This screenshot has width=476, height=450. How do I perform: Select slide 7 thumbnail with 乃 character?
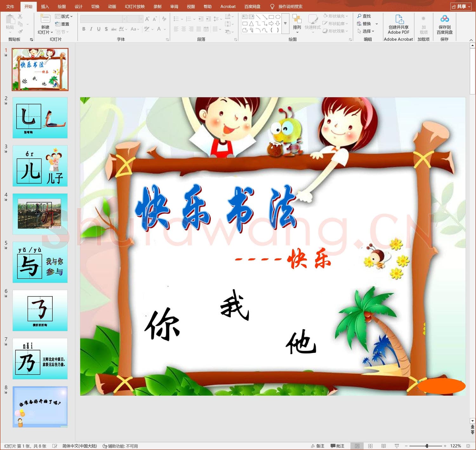coord(40,359)
